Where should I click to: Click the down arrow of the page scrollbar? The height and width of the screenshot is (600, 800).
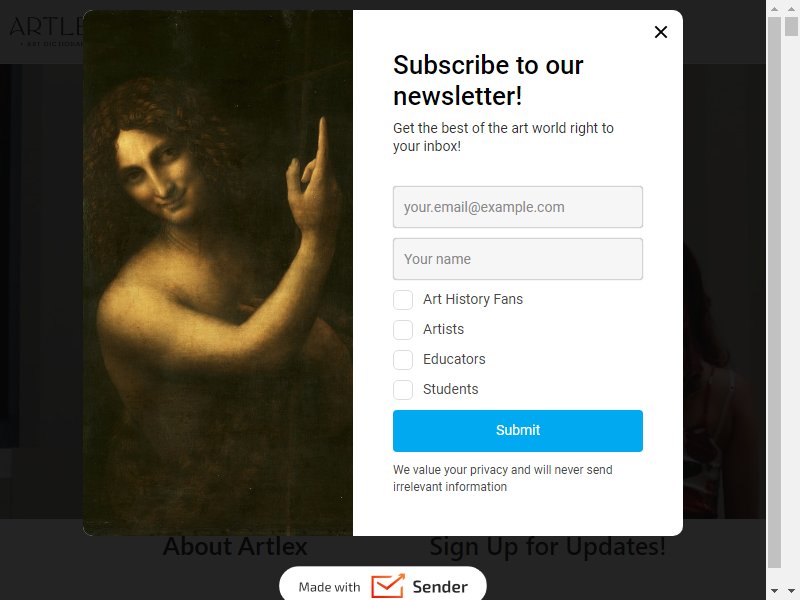pos(774,591)
